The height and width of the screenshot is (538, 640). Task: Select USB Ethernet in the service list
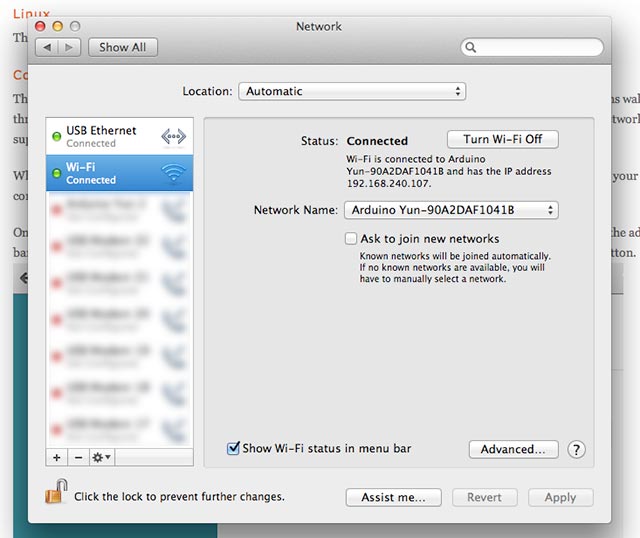click(x=101, y=136)
